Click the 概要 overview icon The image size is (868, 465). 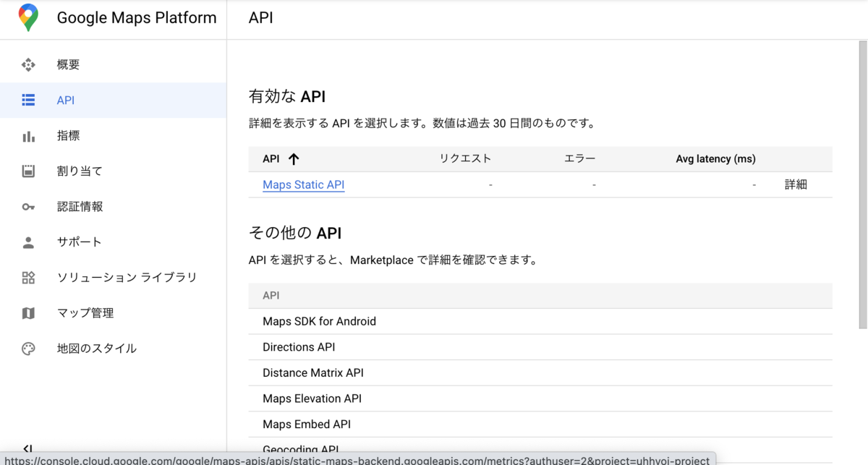coord(28,65)
